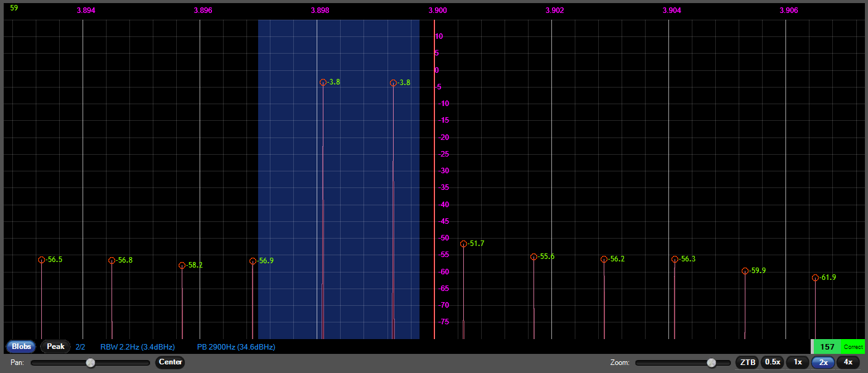Click the 2/2 page indicator
This screenshot has height=373, width=868.
tap(80, 346)
